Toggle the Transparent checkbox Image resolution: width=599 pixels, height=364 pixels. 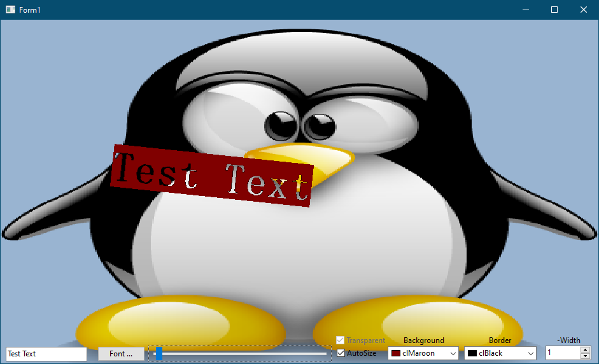(340, 340)
